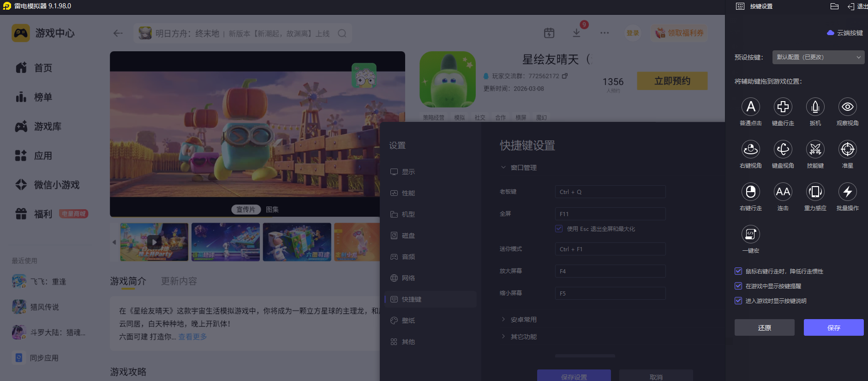Screen dimensions: 868x381
Task: Select the 重力感应 phone-tilt icon
Action: point(815,192)
